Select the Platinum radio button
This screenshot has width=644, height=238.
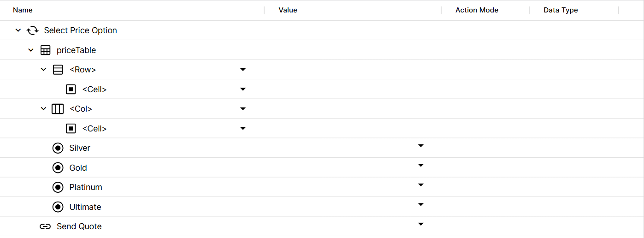58,187
